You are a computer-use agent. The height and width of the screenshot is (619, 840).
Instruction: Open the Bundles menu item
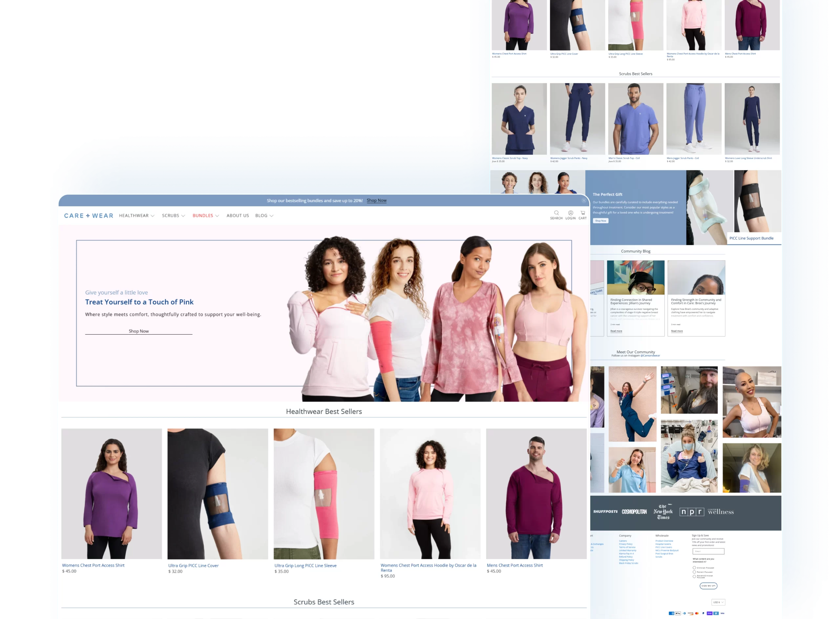click(205, 216)
